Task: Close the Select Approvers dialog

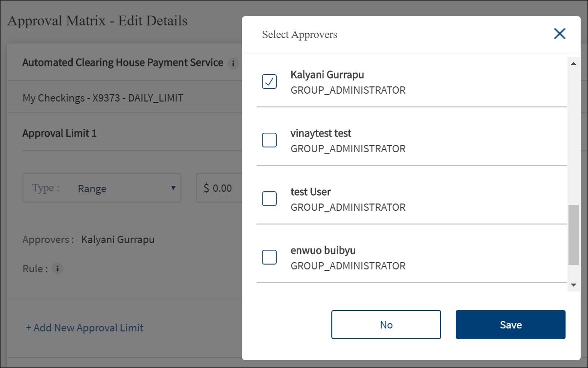Action: [559, 34]
